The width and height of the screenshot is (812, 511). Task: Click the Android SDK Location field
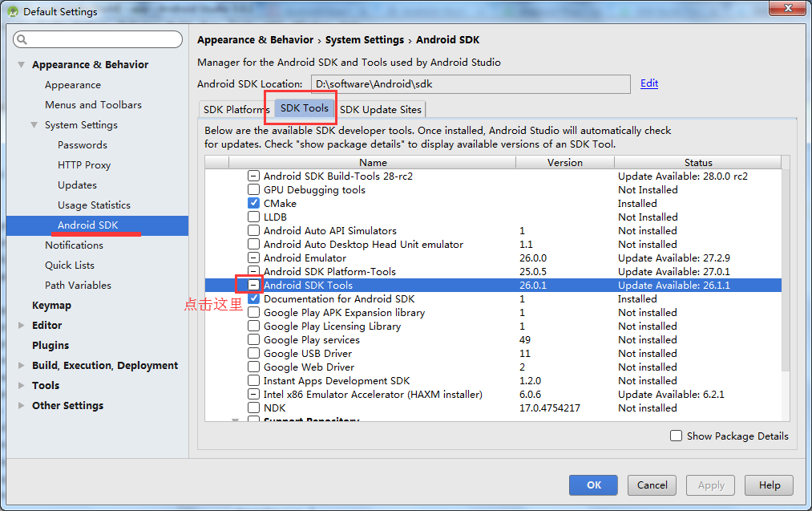click(471, 84)
